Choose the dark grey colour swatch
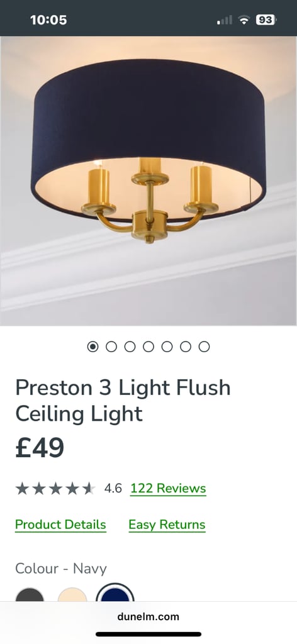Screen dimensions: 297x644 point(30,594)
